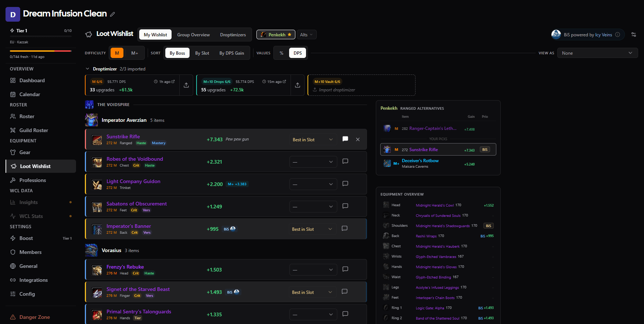Open priority dropdown for Frenzy's Rebuke
This screenshot has width=644, height=324.
pos(313,270)
